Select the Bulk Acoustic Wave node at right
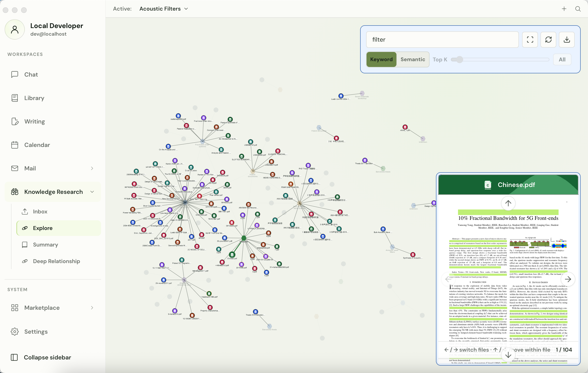The height and width of the screenshot is (373, 588). 383,229
